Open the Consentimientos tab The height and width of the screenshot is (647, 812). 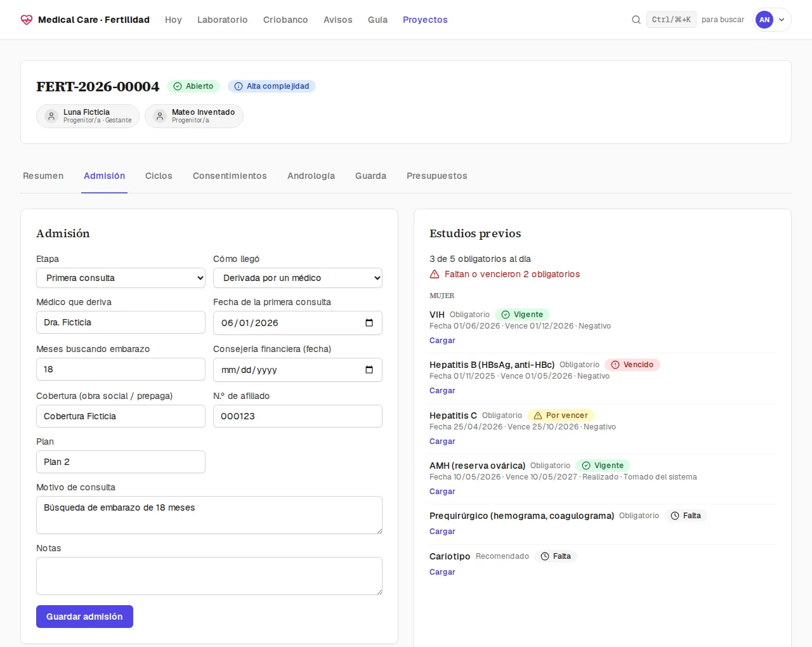[230, 176]
